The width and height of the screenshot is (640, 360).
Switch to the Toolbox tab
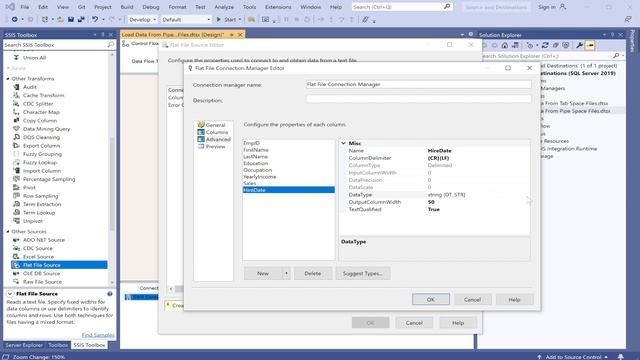[58, 345]
